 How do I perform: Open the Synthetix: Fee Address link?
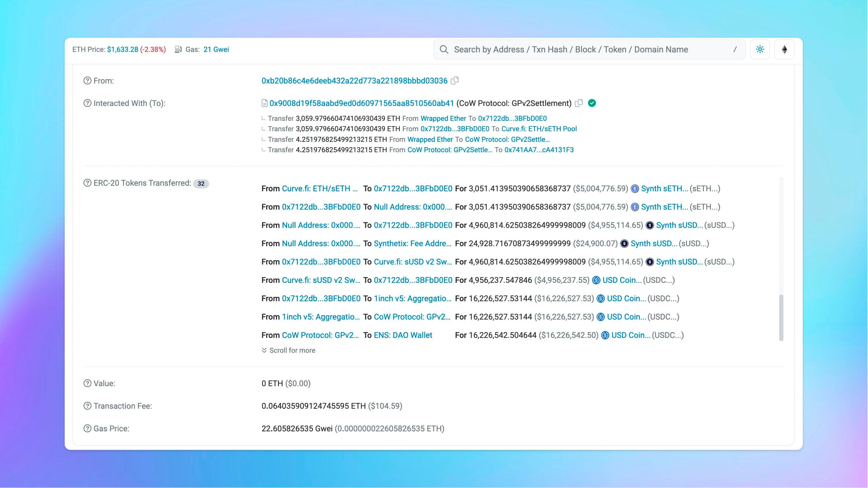(412, 243)
